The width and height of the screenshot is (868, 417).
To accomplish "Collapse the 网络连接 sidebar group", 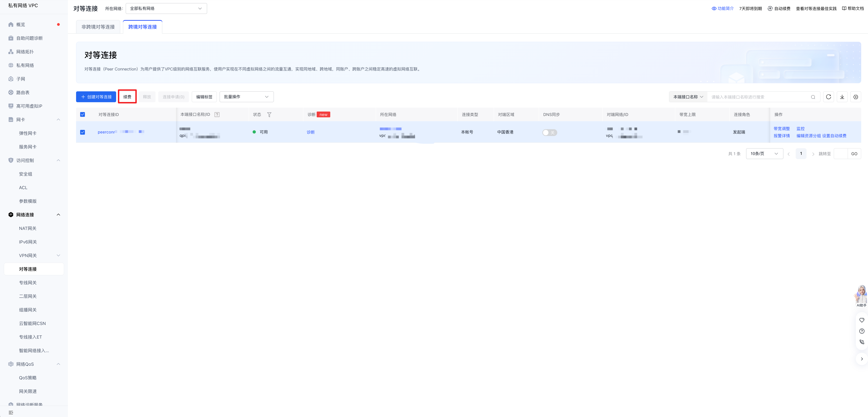I will [58, 215].
